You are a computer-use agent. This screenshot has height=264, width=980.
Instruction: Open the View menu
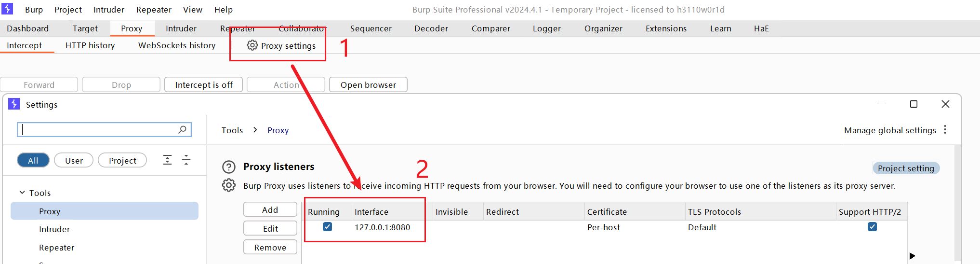pyautogui.click(x=193, y=10)
